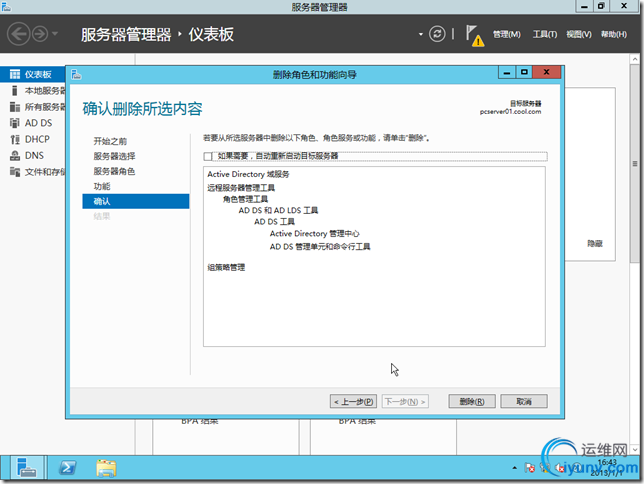Maximize the 删除角色和功能向导 window
This screenshot has height=484, width=644.
coord(524,72)
